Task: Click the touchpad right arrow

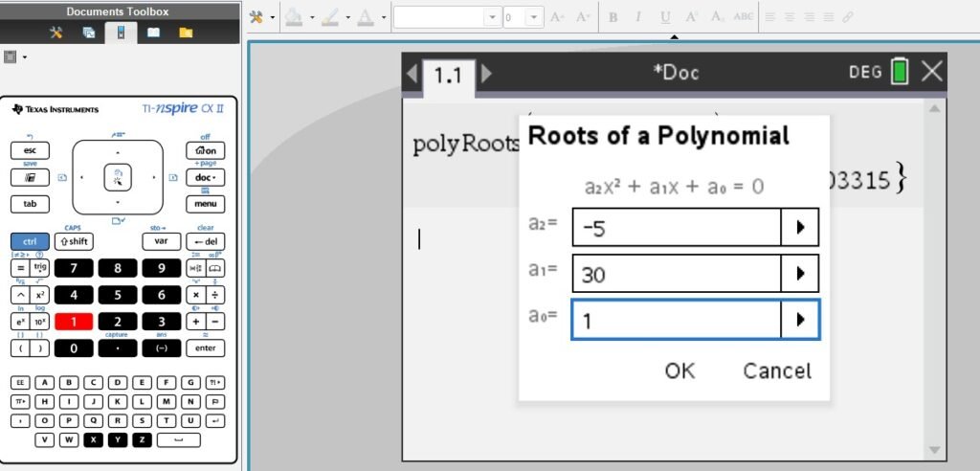Action: [154, 178]
